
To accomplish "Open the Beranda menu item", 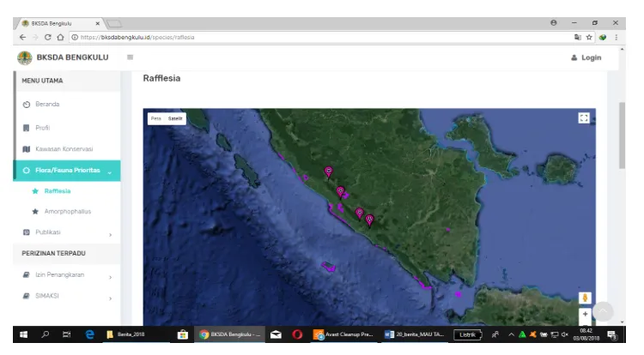I will pyautogui.click(x=47, y=104).
